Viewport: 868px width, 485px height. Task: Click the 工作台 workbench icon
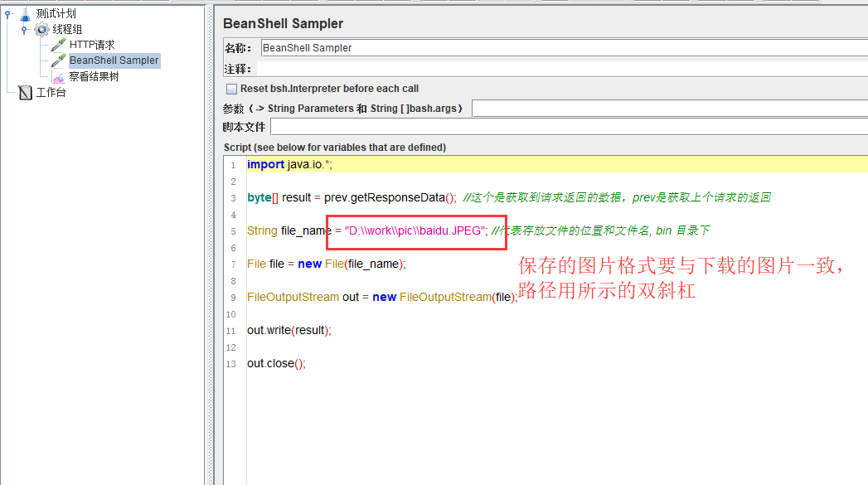click(x=25, y=93)
